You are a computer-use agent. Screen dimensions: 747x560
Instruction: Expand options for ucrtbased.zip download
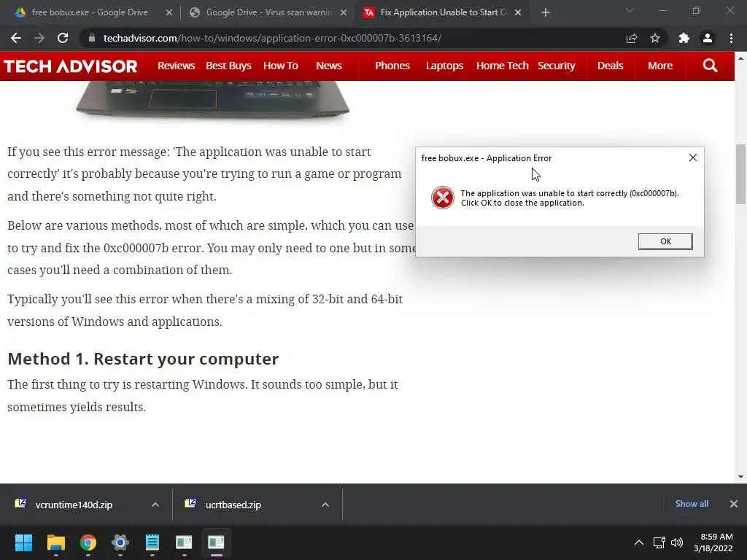click(x=325, y=505)
